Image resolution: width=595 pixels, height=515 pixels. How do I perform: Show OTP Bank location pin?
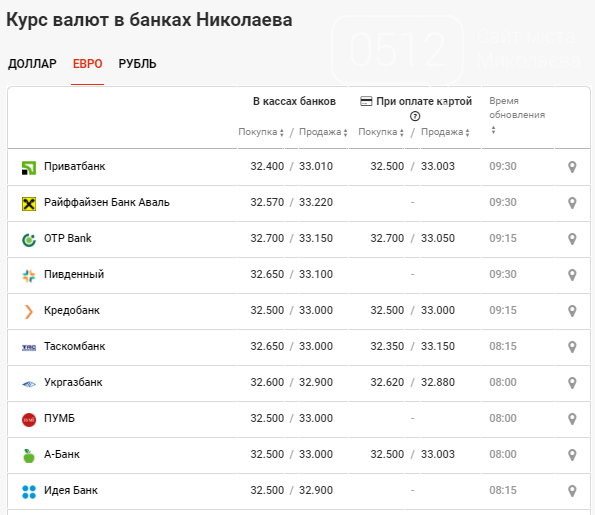coord(572,239)
